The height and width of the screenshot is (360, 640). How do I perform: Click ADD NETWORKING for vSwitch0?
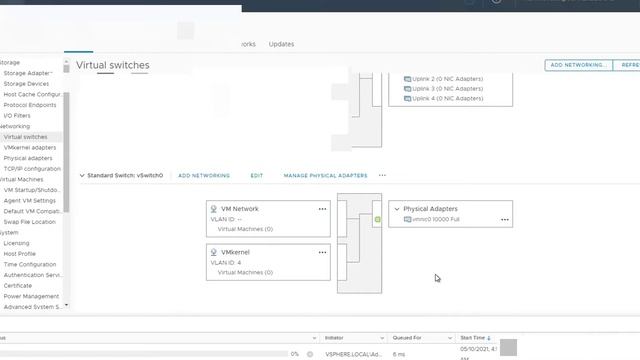click(x=204, y=176)
